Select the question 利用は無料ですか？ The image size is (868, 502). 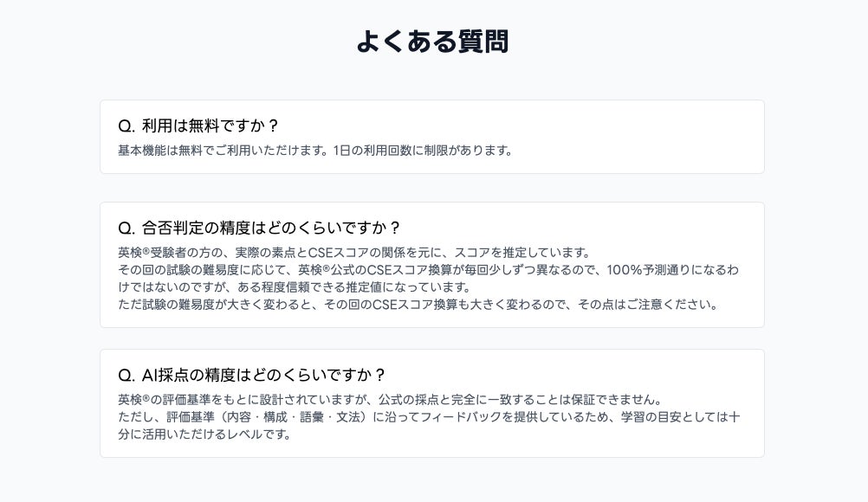[198, 125]
